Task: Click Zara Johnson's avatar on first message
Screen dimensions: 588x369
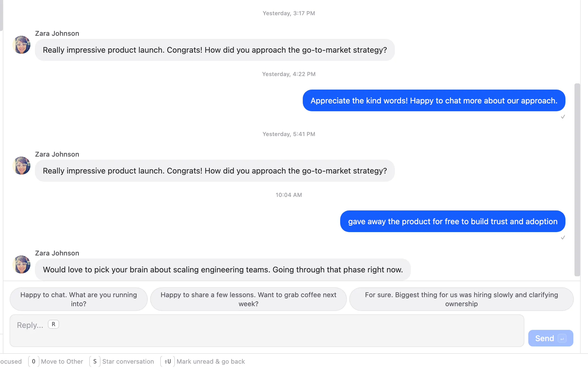Action: pyautogui.click(x=21, y=45)
